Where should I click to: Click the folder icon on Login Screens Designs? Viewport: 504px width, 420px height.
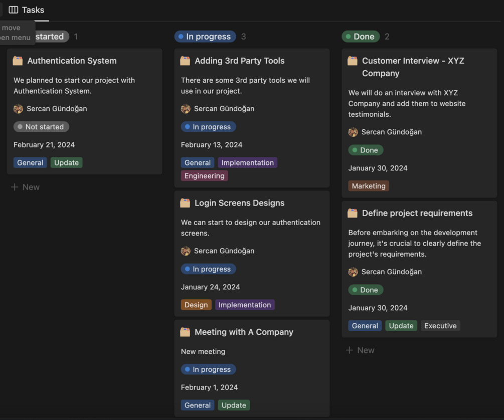[185, 203]
